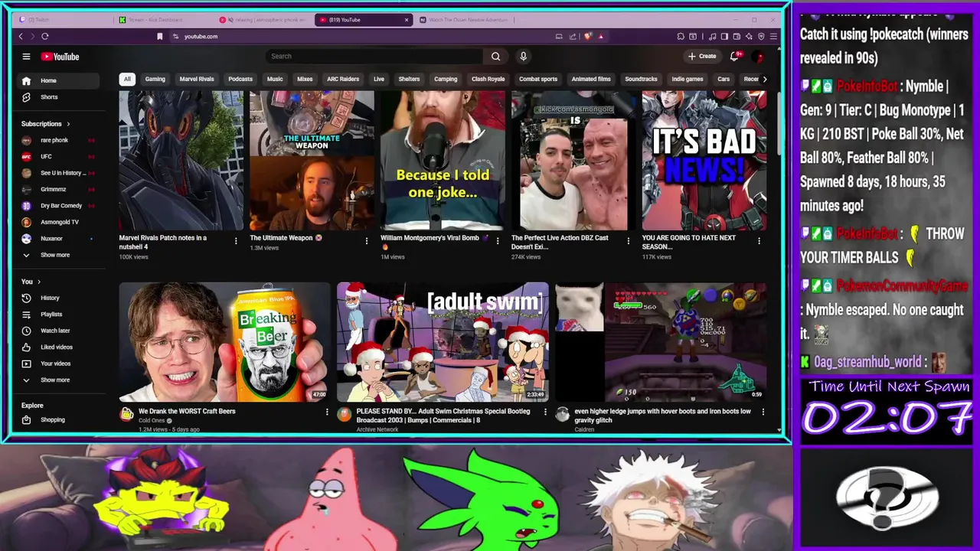The image size is (980, 551).
Task: Open options for William Montgomery's Viral Bomb
Action: pyautogui.click(x=497, y=241)
